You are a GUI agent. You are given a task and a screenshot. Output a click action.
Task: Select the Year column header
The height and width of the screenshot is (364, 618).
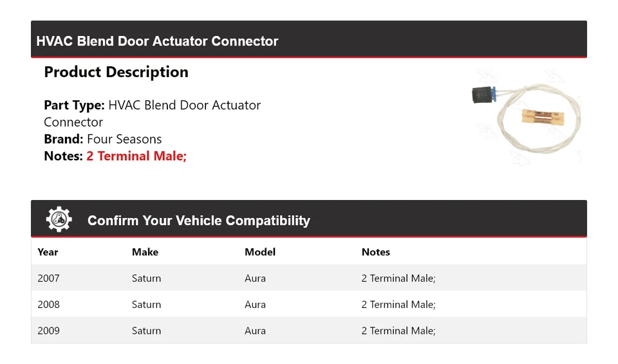pyautogui.click(x=48, y=252)
